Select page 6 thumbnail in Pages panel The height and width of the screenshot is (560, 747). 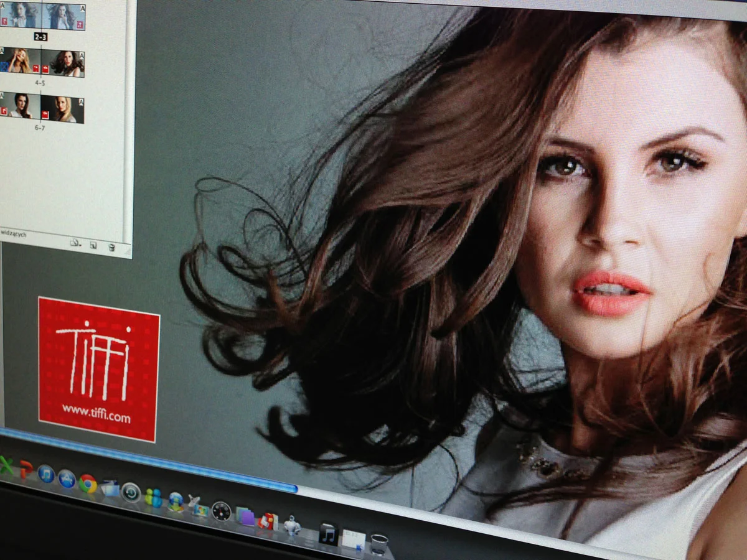(x=21, y=105)
